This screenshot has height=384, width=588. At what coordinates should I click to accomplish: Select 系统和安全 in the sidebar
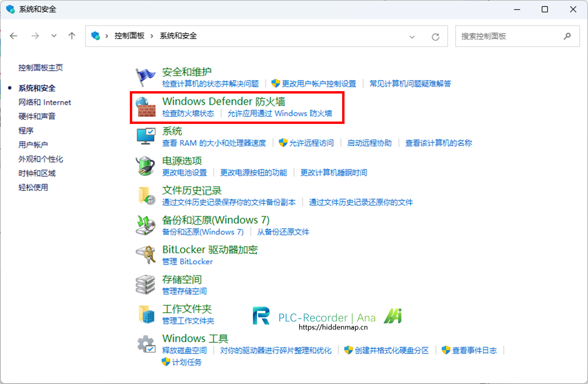37,88
